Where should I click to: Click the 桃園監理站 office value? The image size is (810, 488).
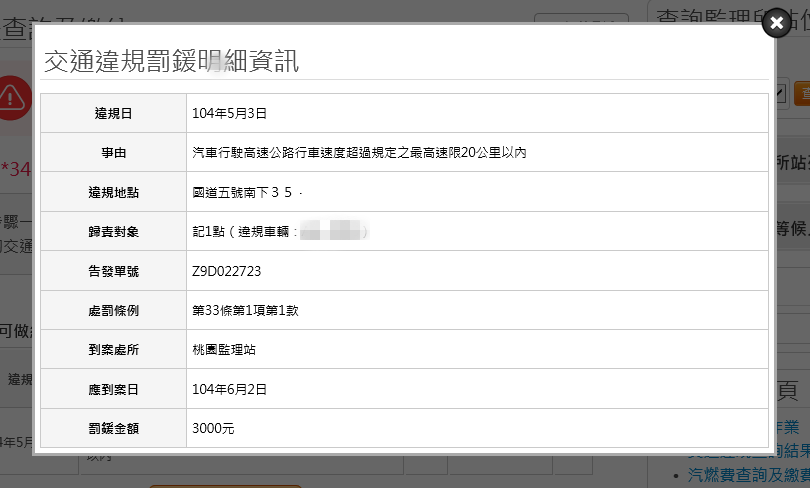(x=222, y=350)
